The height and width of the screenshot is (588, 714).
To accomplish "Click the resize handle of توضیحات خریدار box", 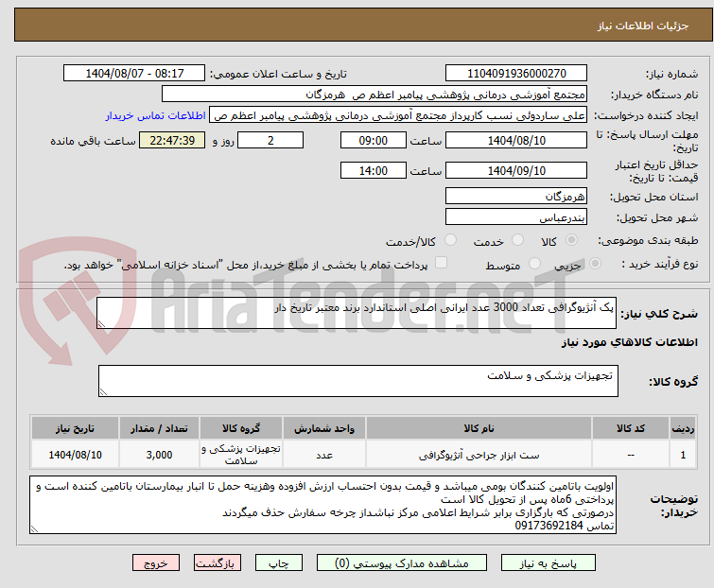I will [x=34, y=528].
